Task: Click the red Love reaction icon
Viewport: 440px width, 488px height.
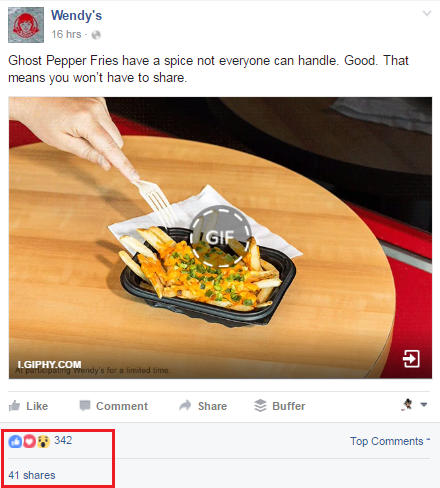Action: point(29,441)
